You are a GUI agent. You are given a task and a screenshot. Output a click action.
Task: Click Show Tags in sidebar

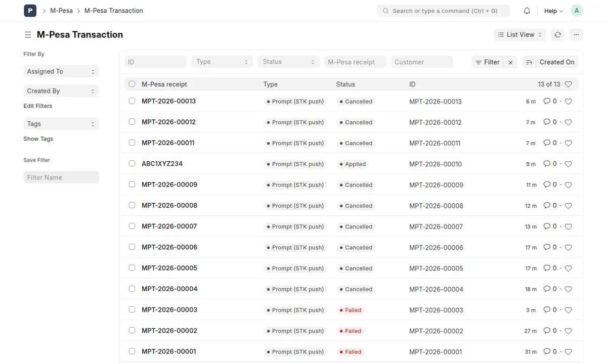click(38, 139)
